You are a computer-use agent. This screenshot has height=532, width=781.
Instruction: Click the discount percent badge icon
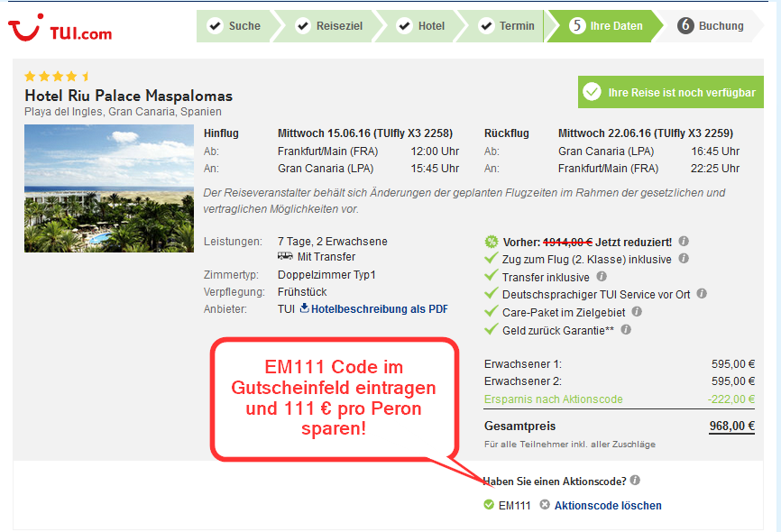pos(492,242)
